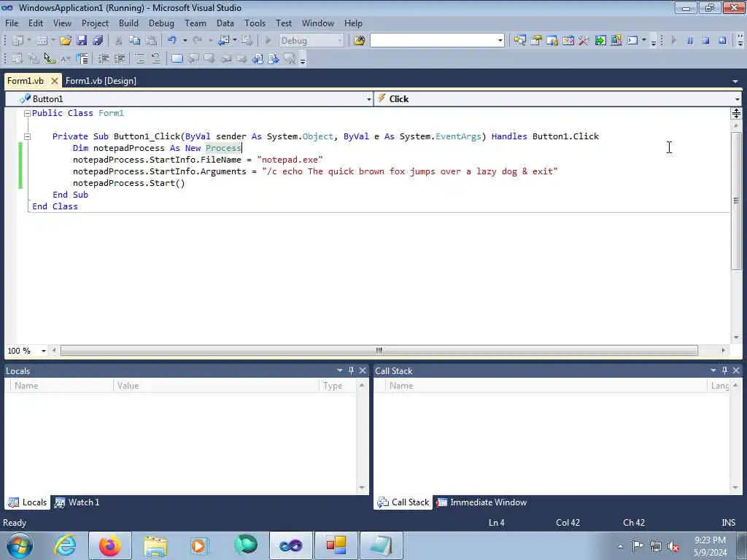The width and height of the screenshot is (747, 560).
Task: Click inside the Find combo input field
Action: pyautogui.click(x=433, y=41)
